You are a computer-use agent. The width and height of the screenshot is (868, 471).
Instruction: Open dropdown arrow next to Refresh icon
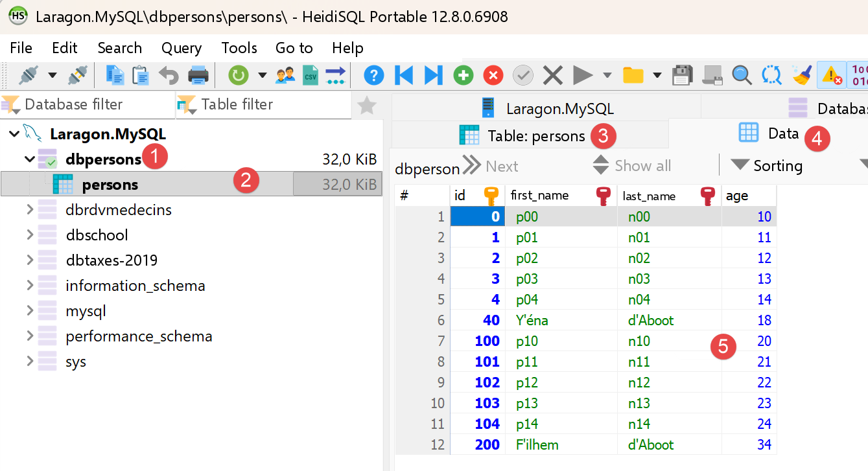coord(262,75)
